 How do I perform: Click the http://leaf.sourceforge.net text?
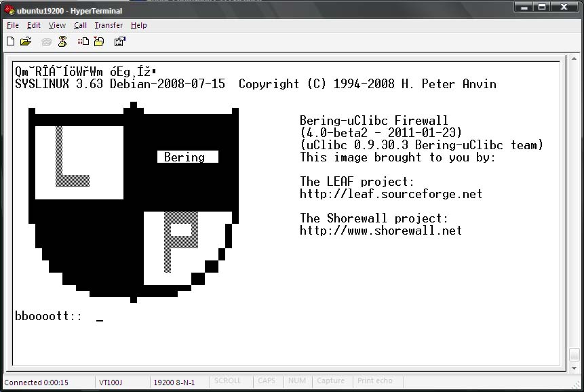click(391, 194)
